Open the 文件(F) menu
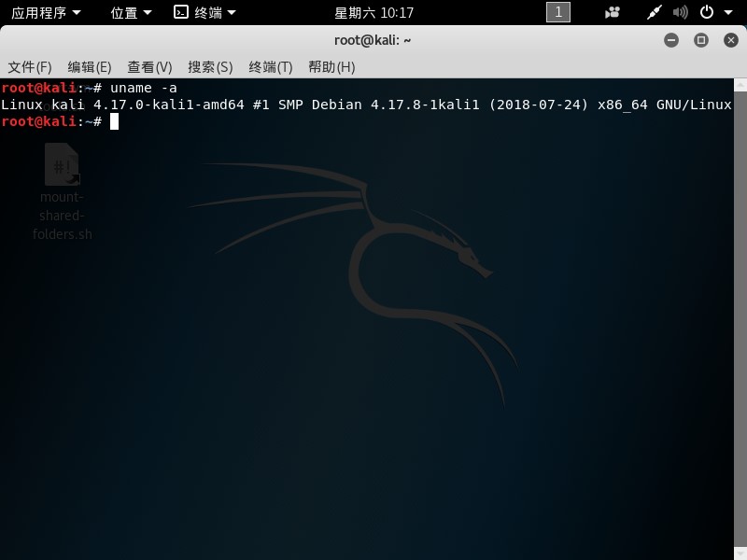Screen dimensions: 747x560 point(30,67)
